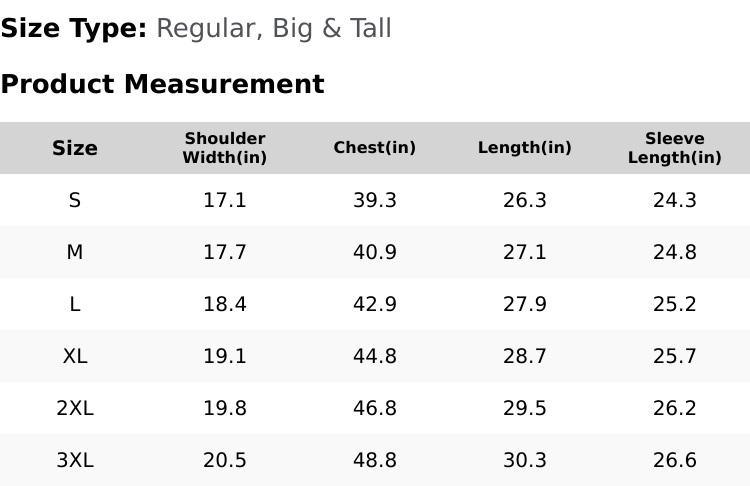Click the Regular, Big & Tall text
This screenshot has height=486, width=750.
274,29
